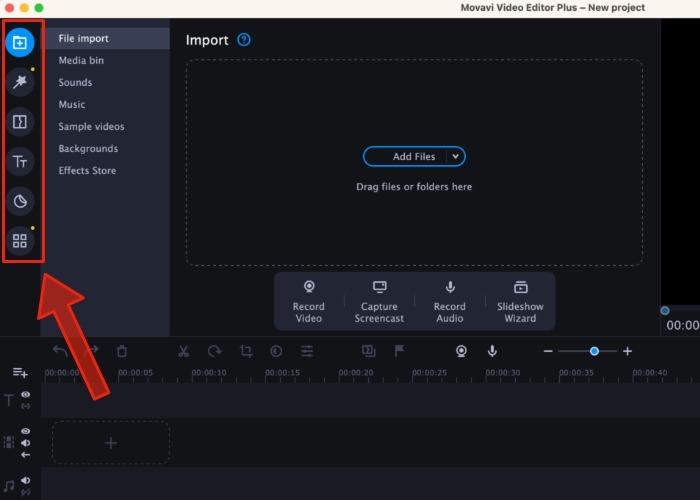700x500 pixels.
Task: Click Capture Screencast button
Action: [x=379, y=301]
